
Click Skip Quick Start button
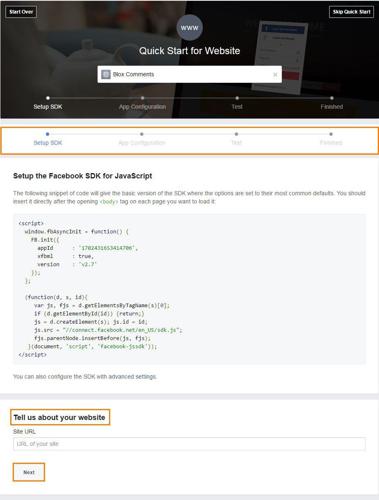(351, 12)
